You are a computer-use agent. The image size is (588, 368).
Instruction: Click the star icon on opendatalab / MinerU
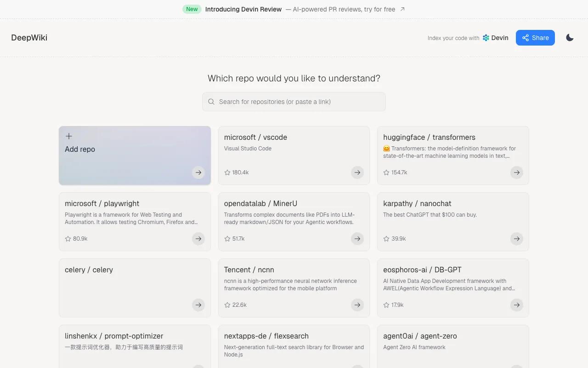tap(227, 239)
